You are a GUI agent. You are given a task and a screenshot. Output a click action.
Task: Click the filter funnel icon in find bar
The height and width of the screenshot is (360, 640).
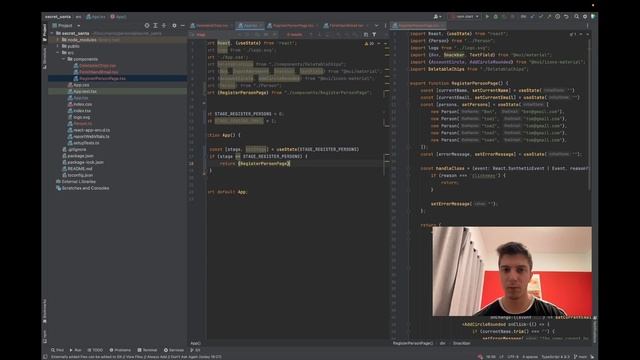pos(374,35)
